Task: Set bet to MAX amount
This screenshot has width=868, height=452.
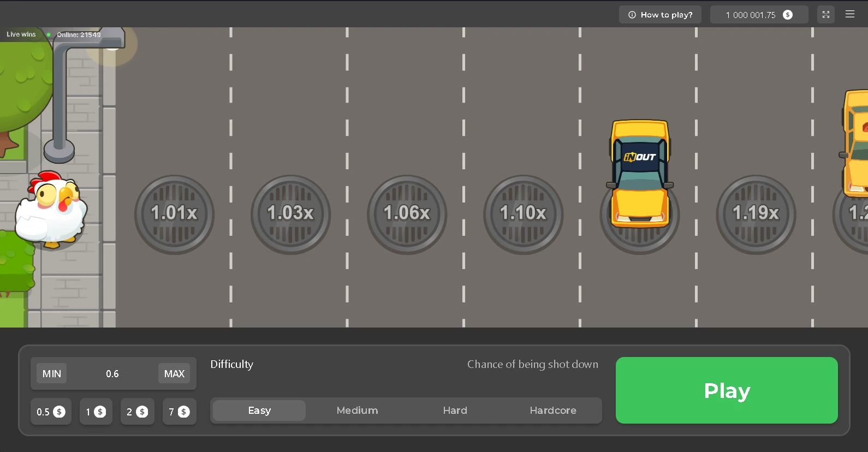Action: pyautogui.click(x=174, y=373)
